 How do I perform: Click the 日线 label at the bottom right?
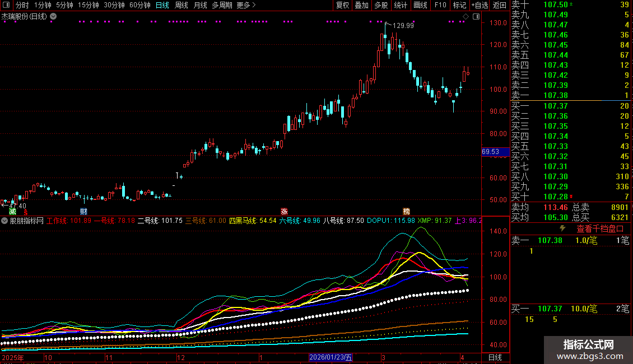495,357
